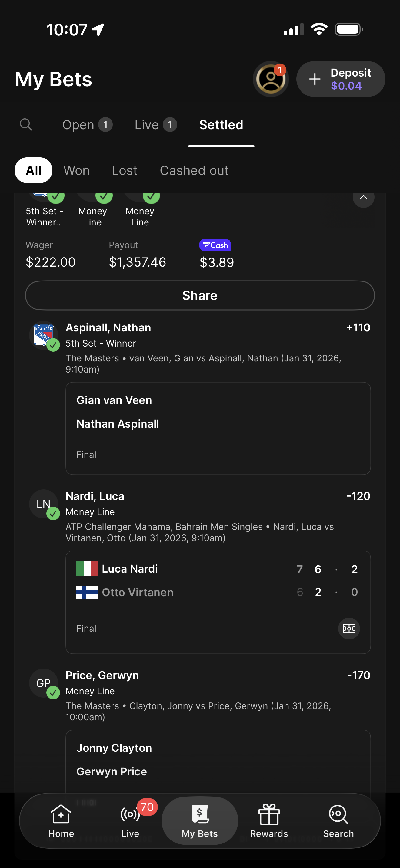Show Cashed out bets filter
Viewport: 400px width, 868px height.
point(194,170)
